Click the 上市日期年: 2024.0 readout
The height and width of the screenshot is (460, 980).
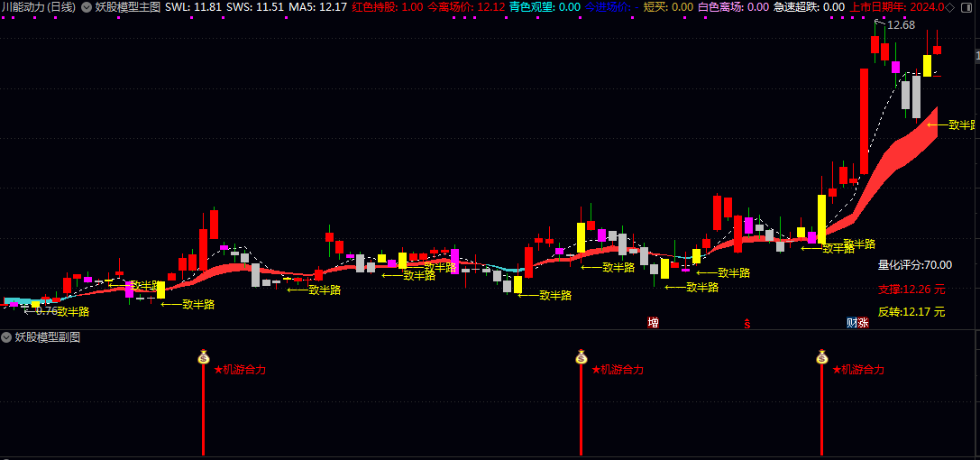coord(897,7)
